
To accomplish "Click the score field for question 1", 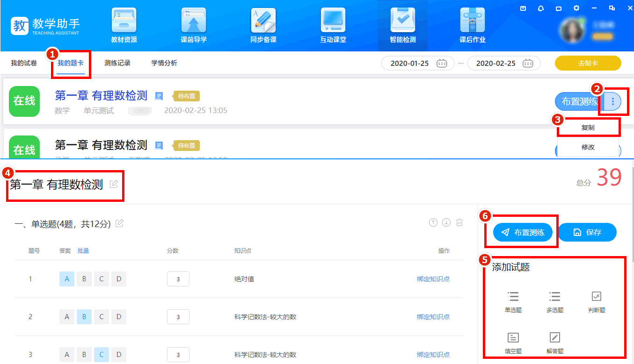I will point(178,279).
